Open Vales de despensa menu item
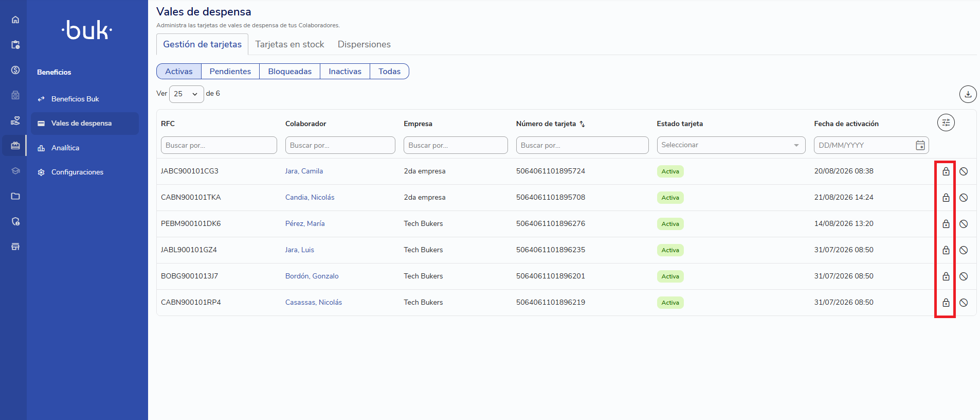The height and width of the screenshot is (420, 980). [x=85, y=124]
